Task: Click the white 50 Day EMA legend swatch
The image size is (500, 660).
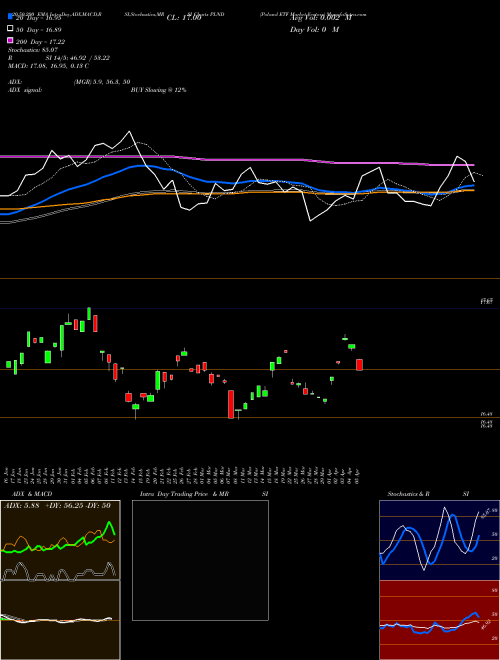Action: click(10, 29)
